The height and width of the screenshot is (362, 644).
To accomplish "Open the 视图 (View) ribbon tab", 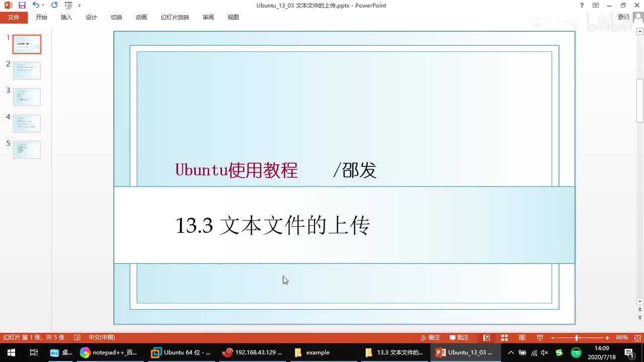I will [233, 17].
